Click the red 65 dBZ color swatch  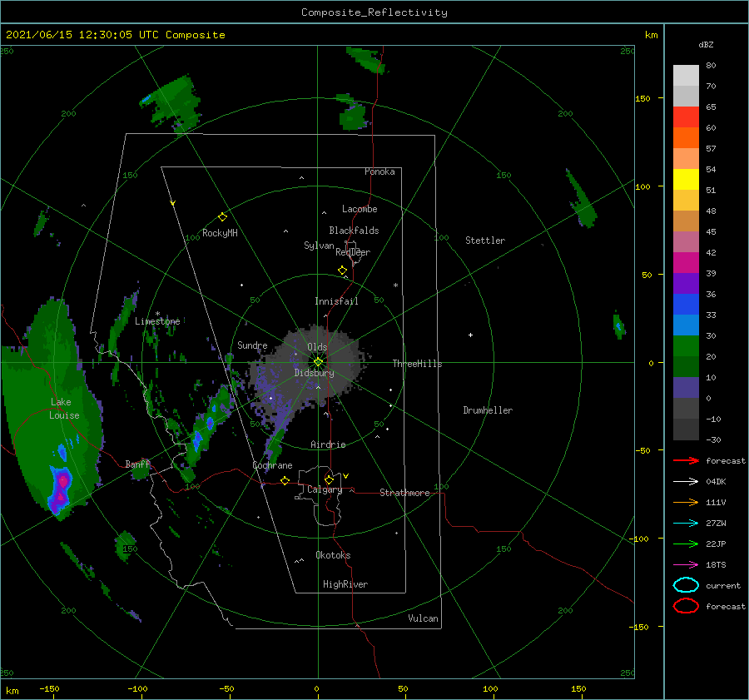tap(686, 117)
